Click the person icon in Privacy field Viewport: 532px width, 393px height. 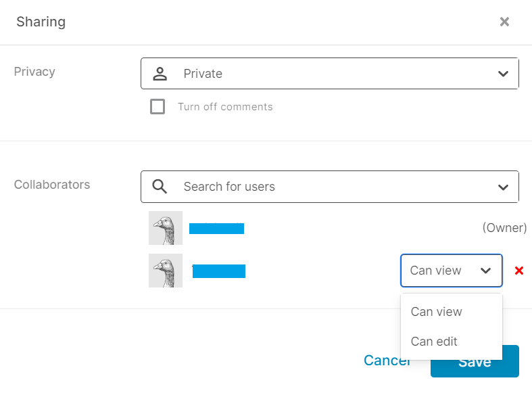pyautogui.click(x=160, y=74)
